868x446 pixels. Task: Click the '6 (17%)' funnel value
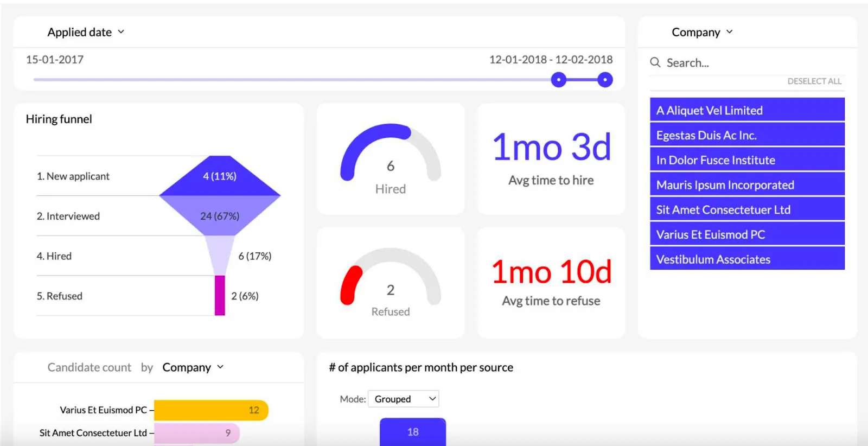pos(255,256)
